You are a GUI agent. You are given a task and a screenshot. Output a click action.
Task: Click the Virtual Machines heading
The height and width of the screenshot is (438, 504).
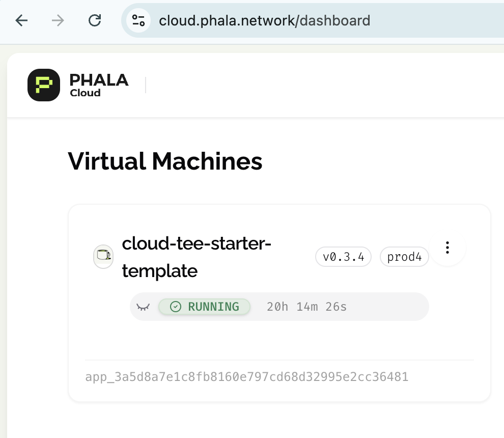[x=165, y=161]
